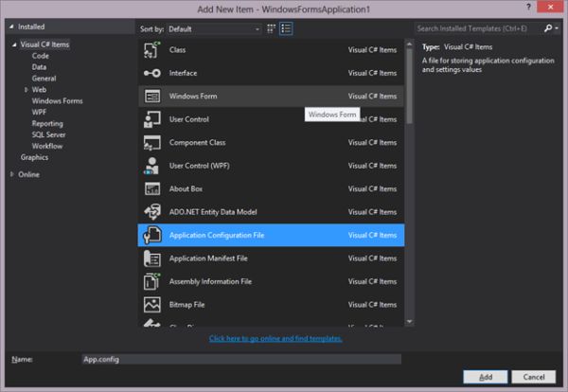Expand the Web tree node arrow
568x392 pixels.
tap(27, 90)
